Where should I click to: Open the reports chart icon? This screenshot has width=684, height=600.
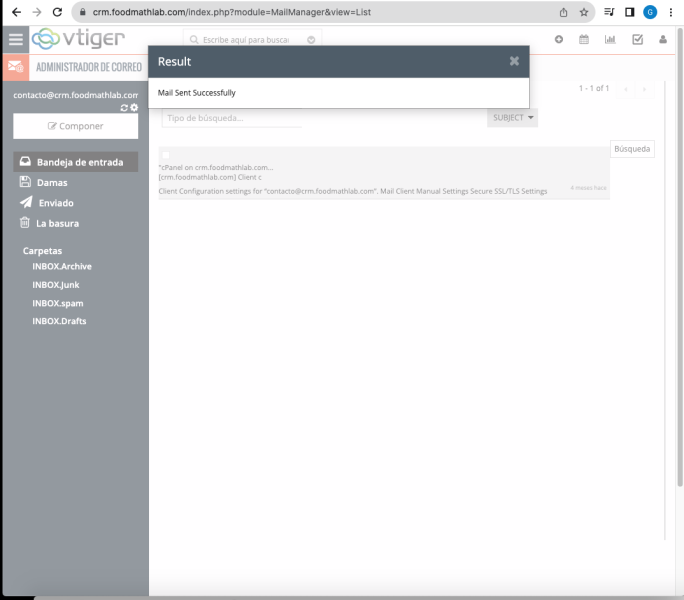(610, 39)
